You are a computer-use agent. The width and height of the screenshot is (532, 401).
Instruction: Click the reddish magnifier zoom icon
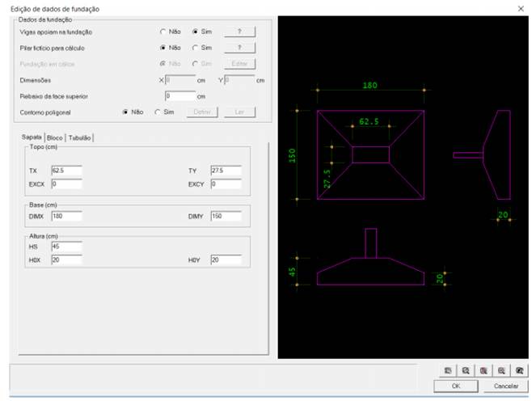(x=483, y=370)
